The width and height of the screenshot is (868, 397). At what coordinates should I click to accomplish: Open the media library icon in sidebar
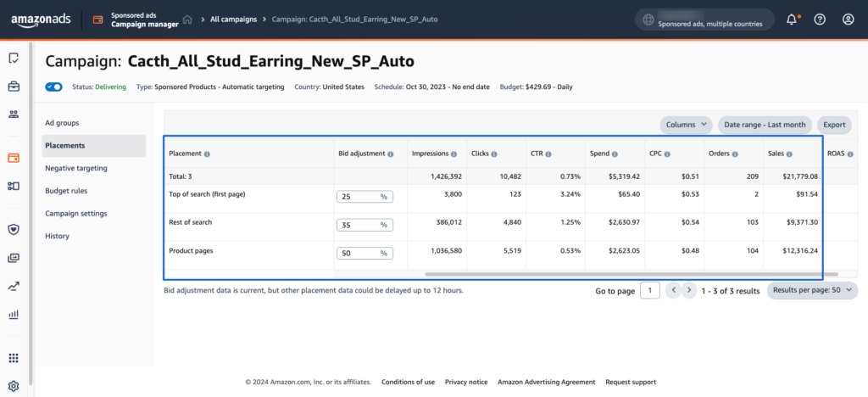point(14,258)
